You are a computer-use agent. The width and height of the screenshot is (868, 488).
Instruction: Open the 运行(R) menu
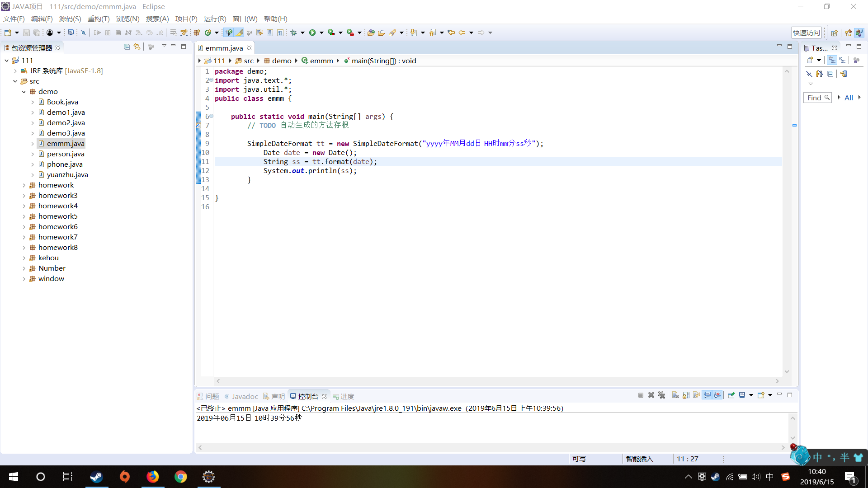[x=215, y=19]
